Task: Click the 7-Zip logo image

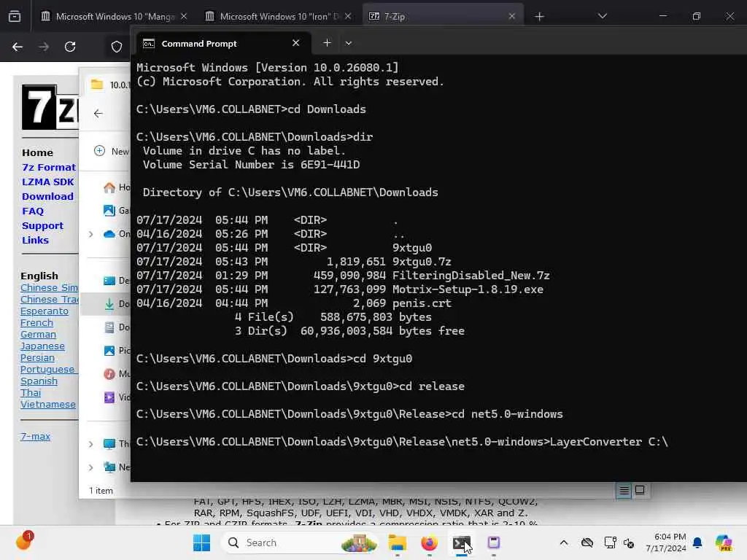Action: pyautogui.click(x=50, y=107)
